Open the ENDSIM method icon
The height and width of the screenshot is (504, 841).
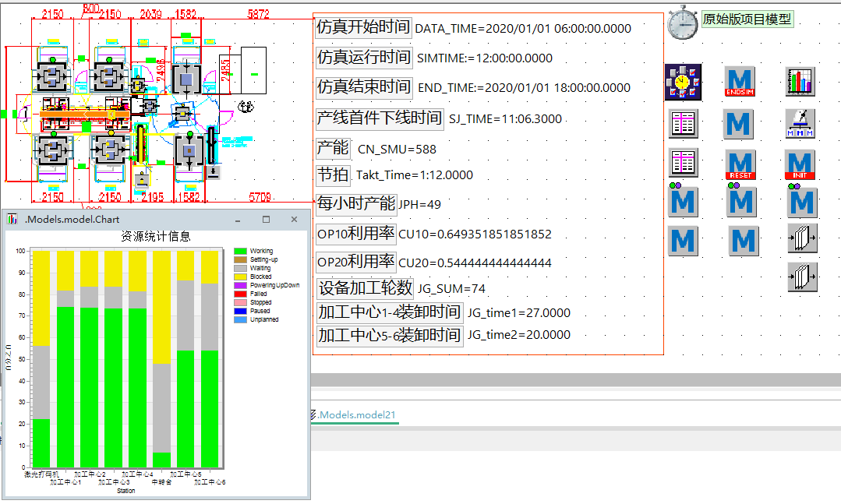[740, 82]
